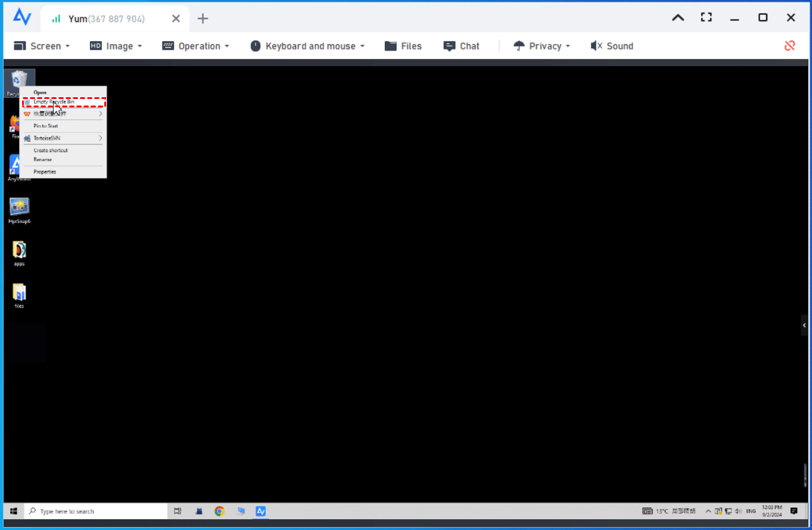Collapse the toolbar with the up chevron
The height and width of the screenshot is (530, 812).
pos(678,18)
